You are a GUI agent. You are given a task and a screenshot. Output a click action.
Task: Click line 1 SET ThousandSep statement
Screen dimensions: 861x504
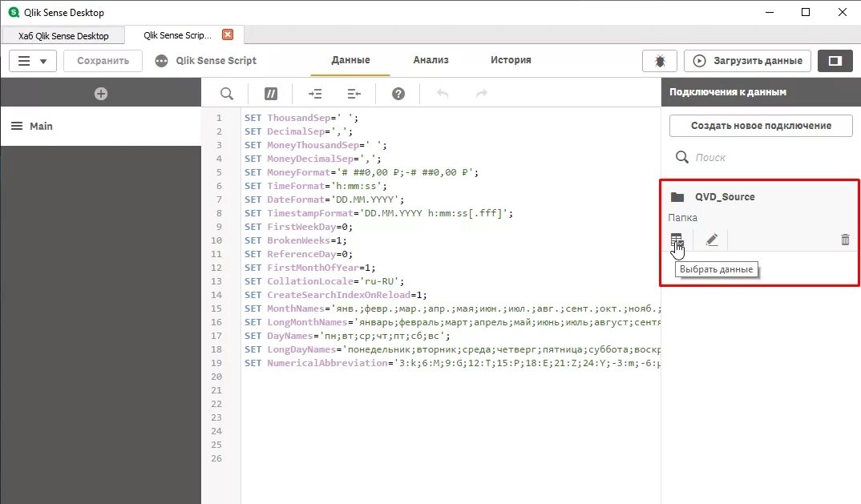[x=301, y=118]
